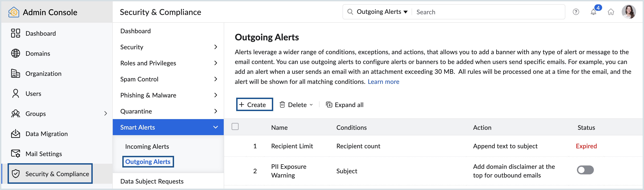Tick the select-all checkbox in table header
Screen dimensions: 644x190
click(235, 126)
